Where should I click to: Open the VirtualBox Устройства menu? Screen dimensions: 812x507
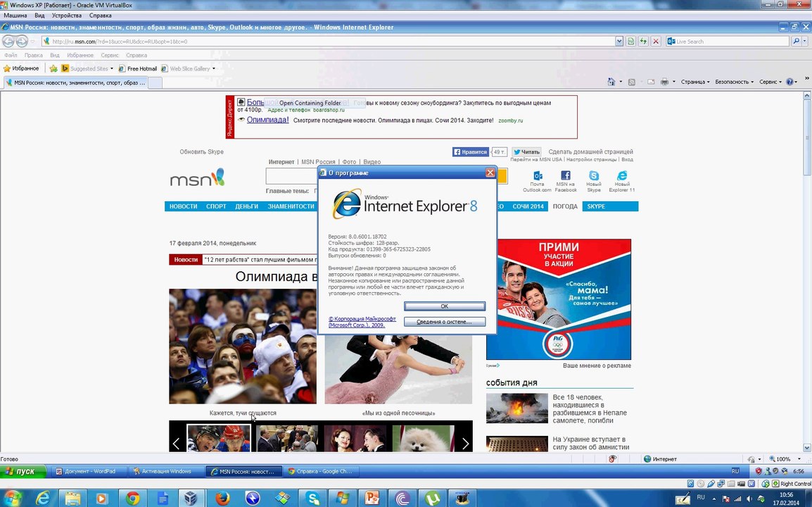66,15
